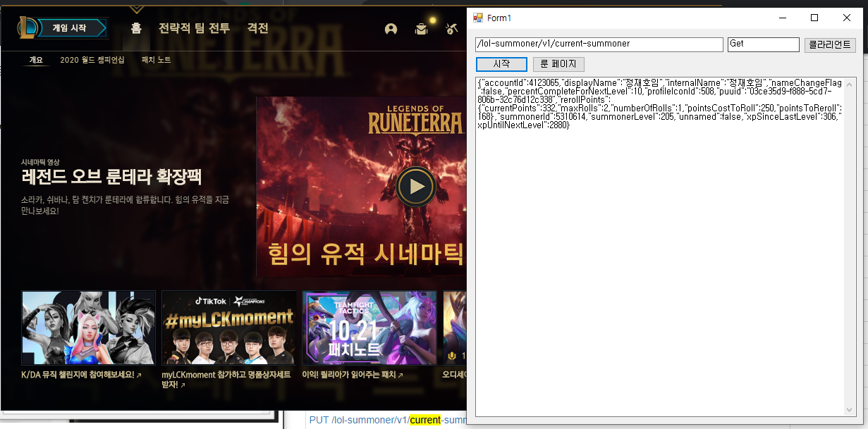Click the K/DA 뮤직 챌린지에 참여해보세요 link
This screenshot has width=868, height=429.
pos(81,375)
